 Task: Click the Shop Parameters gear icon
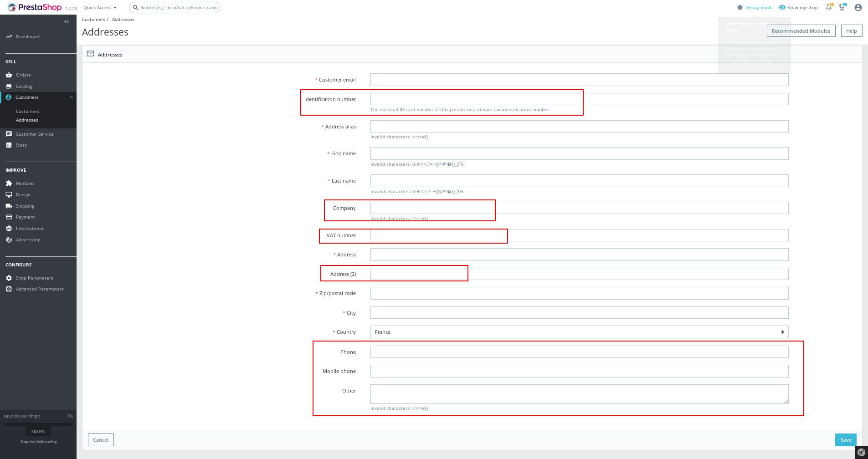(x=9, y=278)
